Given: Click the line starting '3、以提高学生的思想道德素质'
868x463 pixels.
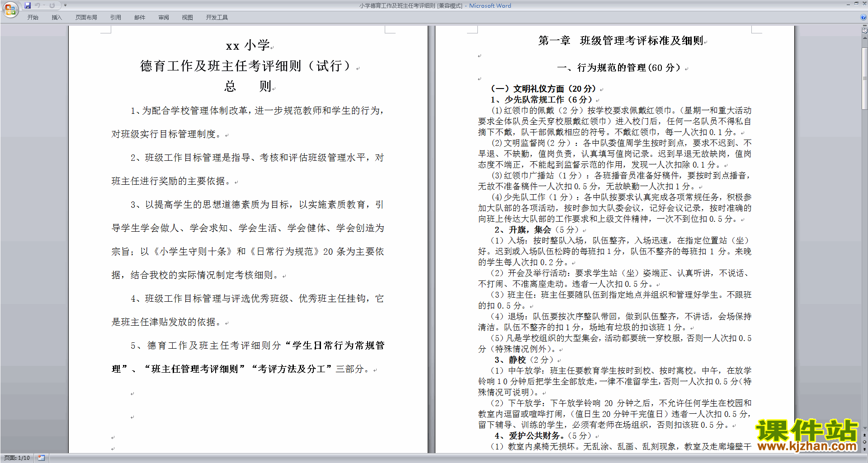Looking at the screenshot, I should [257, 205].
